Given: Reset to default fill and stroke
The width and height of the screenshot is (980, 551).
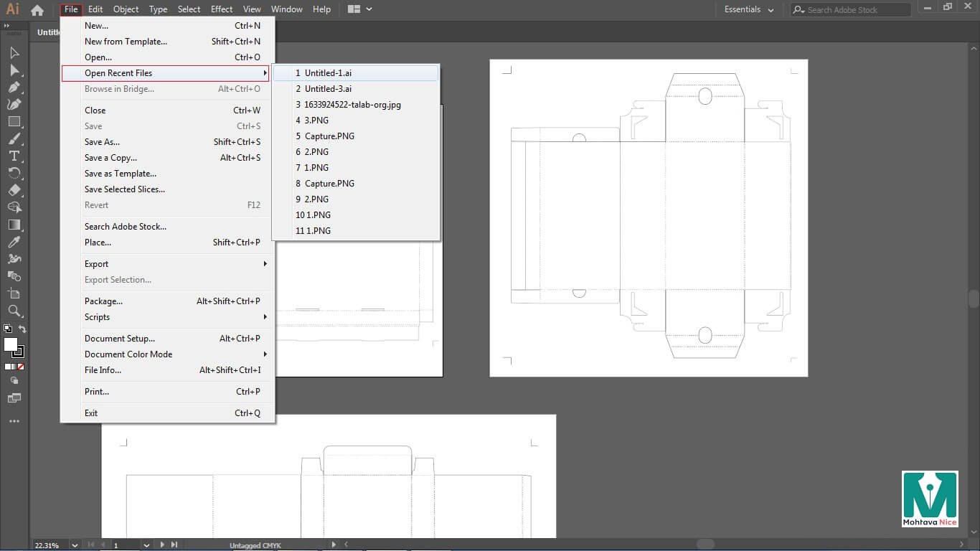Looking at the screenshot, I should pyautogui.click(x=7, y=329).
